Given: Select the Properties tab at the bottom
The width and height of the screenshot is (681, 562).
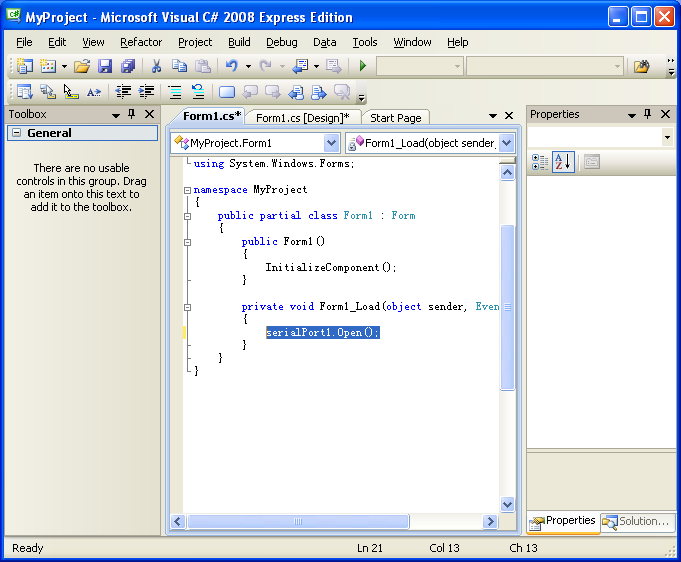Looking at the screenshot, I should pos(564,522).
